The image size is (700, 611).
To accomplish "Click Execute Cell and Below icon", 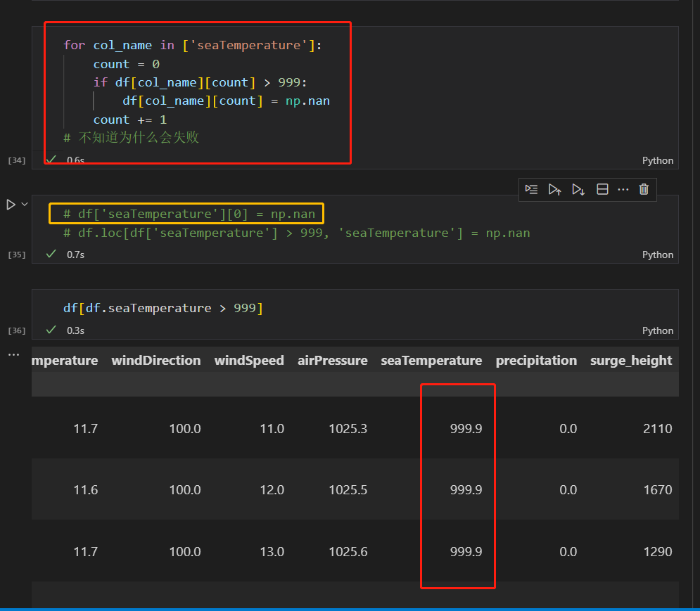I will pos(578,189).
